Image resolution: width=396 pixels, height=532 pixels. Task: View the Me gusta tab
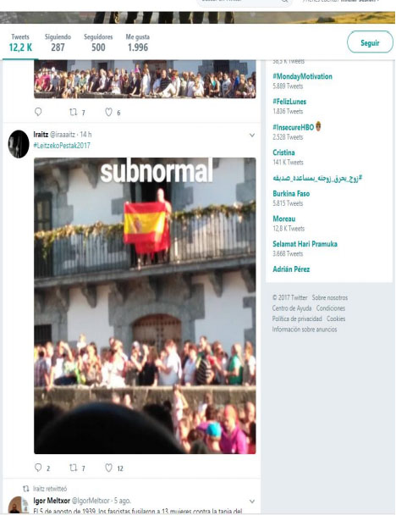click(x=138, y=42)
